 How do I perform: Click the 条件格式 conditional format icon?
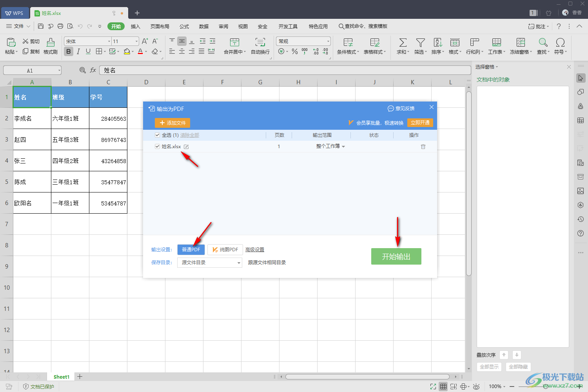pyautogui.click(x=348, y=42)
